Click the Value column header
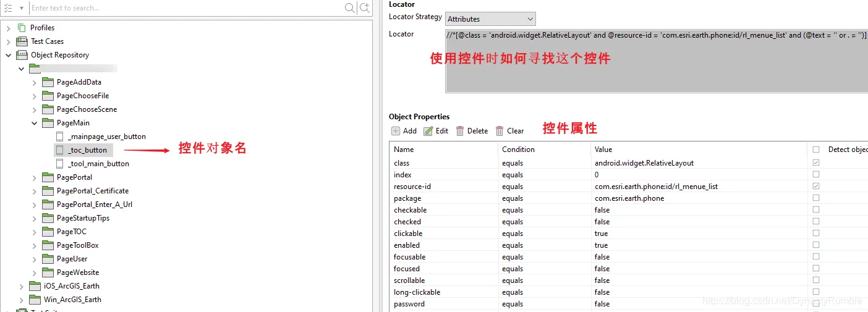868x312 pixels. coord(603,150)
